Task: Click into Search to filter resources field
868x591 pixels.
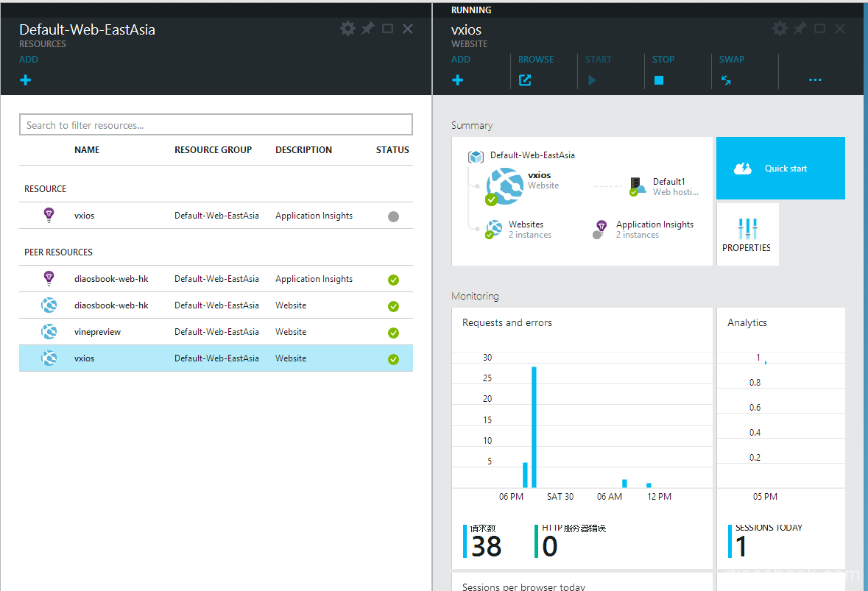Action: click(x=216, y=124)
